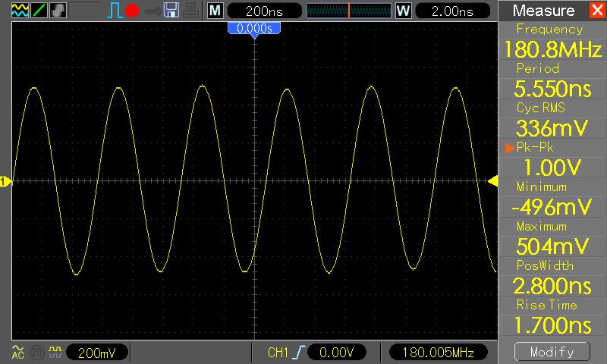Screen dimensions: 607x364
Task: Click the -496mV minimum value
Action: [552, 207]
